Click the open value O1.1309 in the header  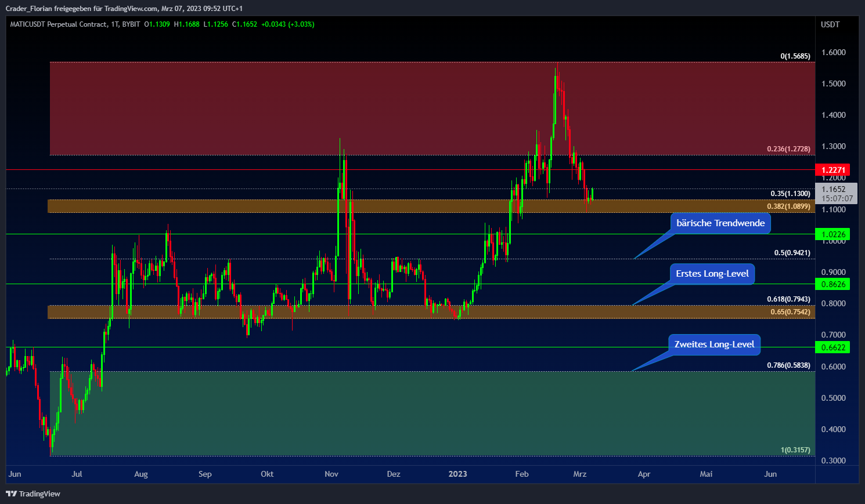(x=157, y=24)
